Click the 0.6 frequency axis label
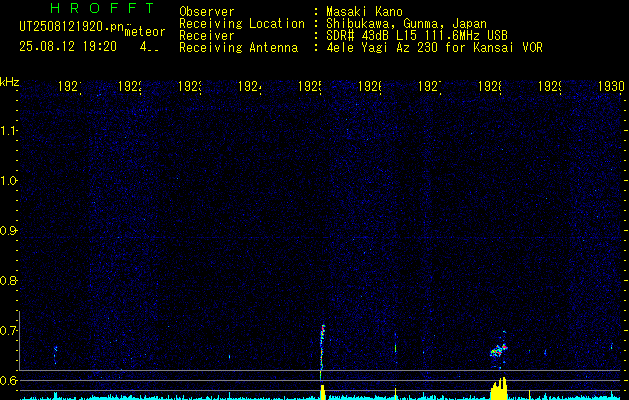 tap(8, 380)
